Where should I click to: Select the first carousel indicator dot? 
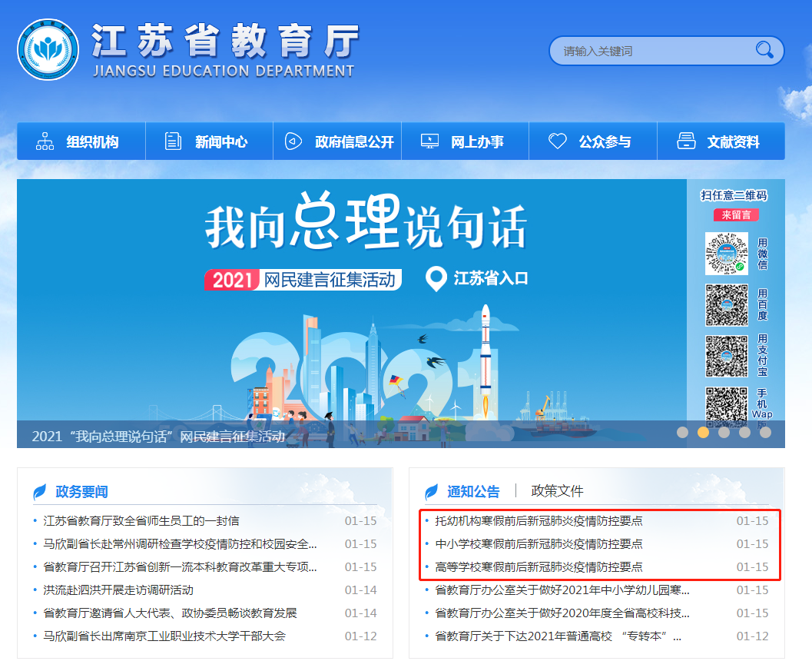[682, 432]
